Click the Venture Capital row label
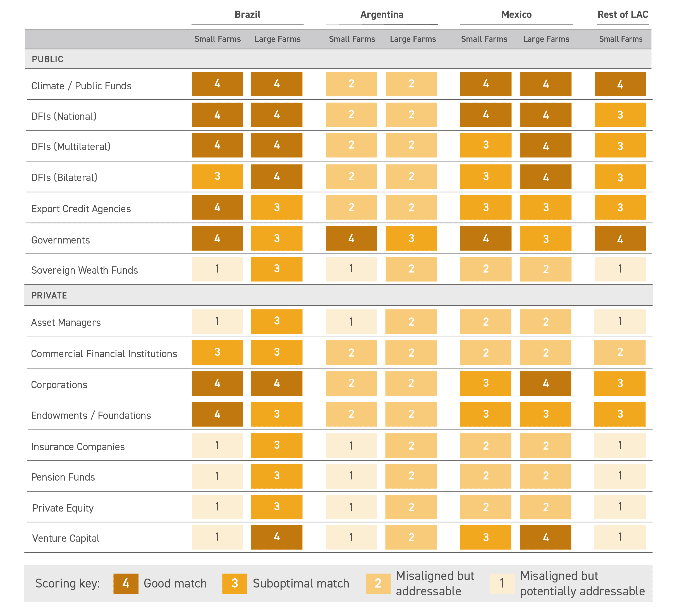The image size is (677, 616). [66, 538]
